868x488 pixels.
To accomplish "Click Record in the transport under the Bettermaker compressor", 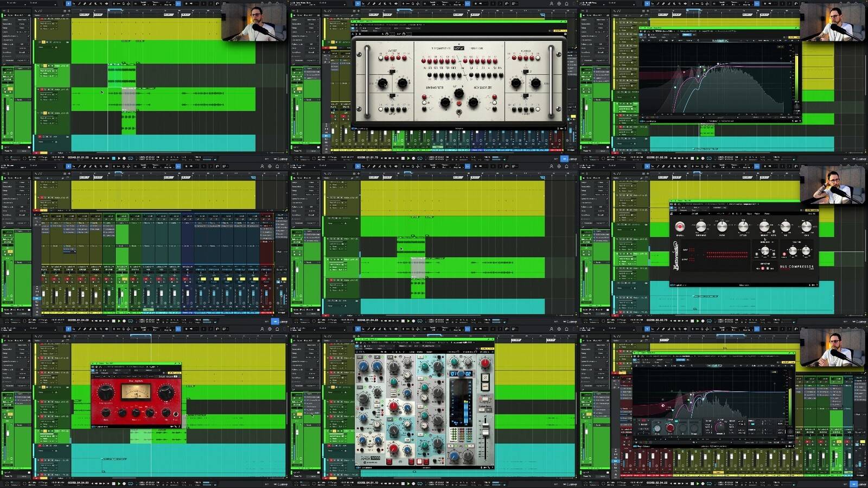I will (703, 320).
